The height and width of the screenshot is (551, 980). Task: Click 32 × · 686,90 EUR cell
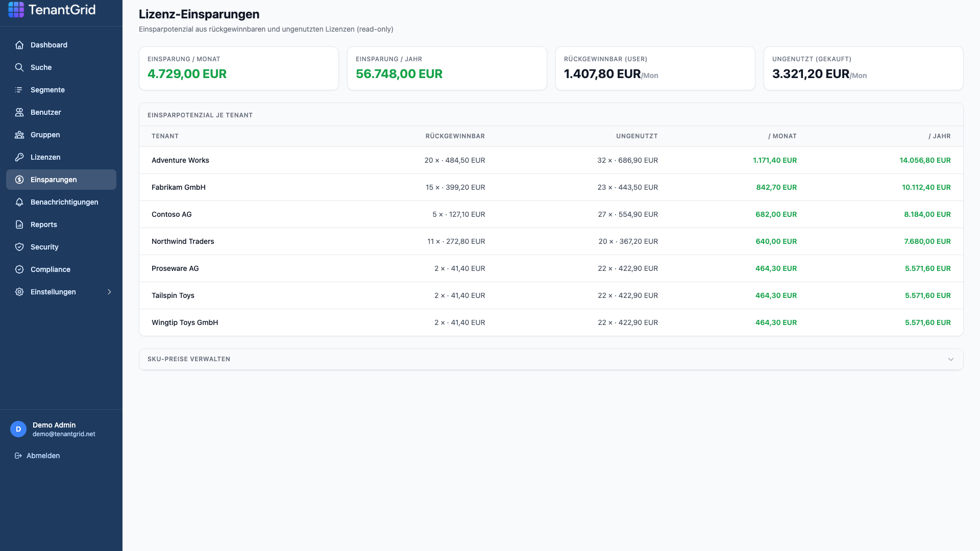pyautogui.click(x=628, y=160)
